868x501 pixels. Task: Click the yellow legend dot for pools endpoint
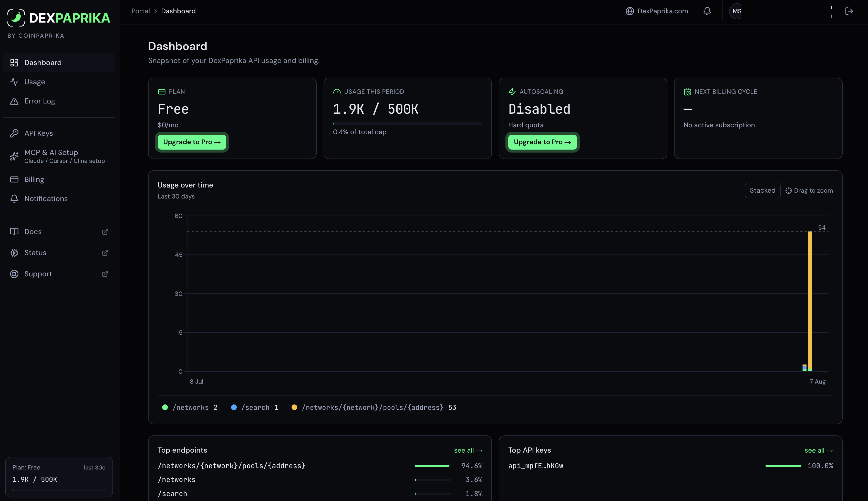(x=294, y=408)
